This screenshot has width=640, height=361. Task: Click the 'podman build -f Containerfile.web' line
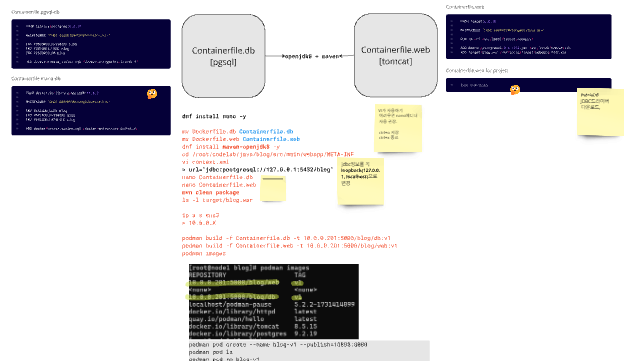click(x=289, y=246)
